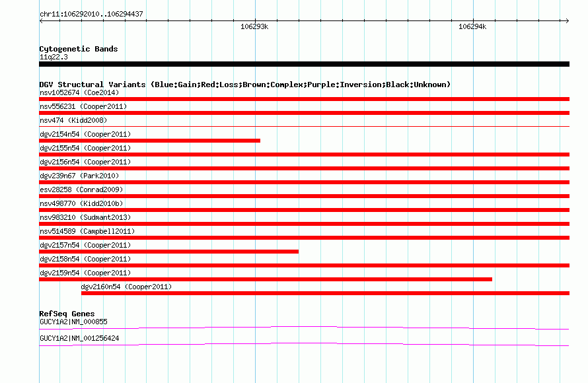
Task: Select the red bar for dgv2156n54
Action: point(304,168)
